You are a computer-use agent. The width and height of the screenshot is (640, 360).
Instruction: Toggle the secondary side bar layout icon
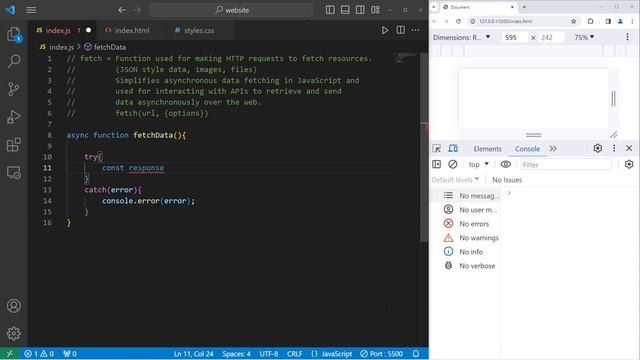click(x=360, y=10)
